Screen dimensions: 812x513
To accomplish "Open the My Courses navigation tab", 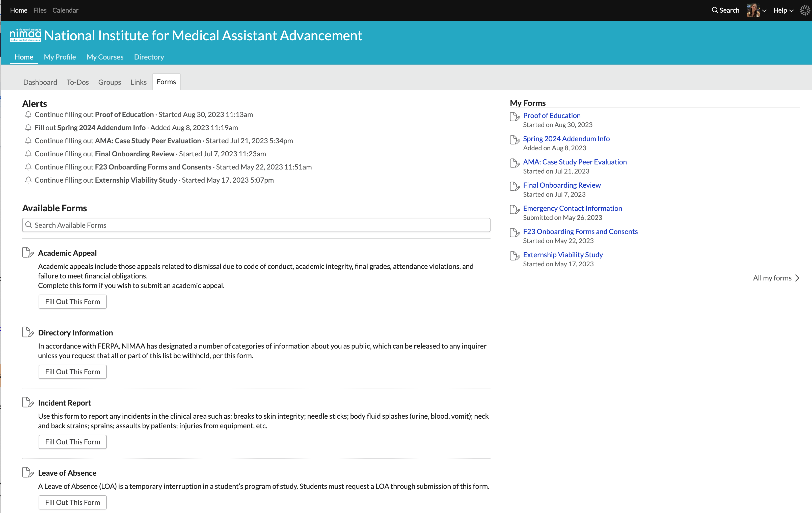I will tap(105, 57).
